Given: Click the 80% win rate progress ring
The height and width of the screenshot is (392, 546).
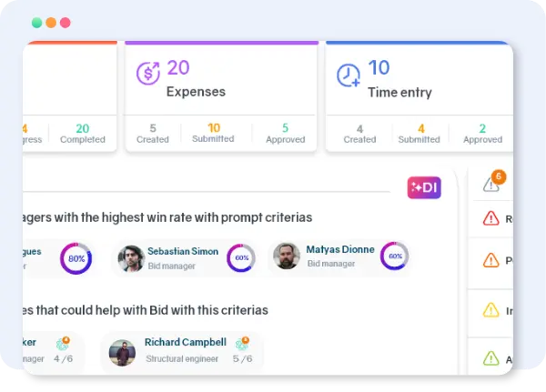Looking at the screenshot, I should point(76,258).
